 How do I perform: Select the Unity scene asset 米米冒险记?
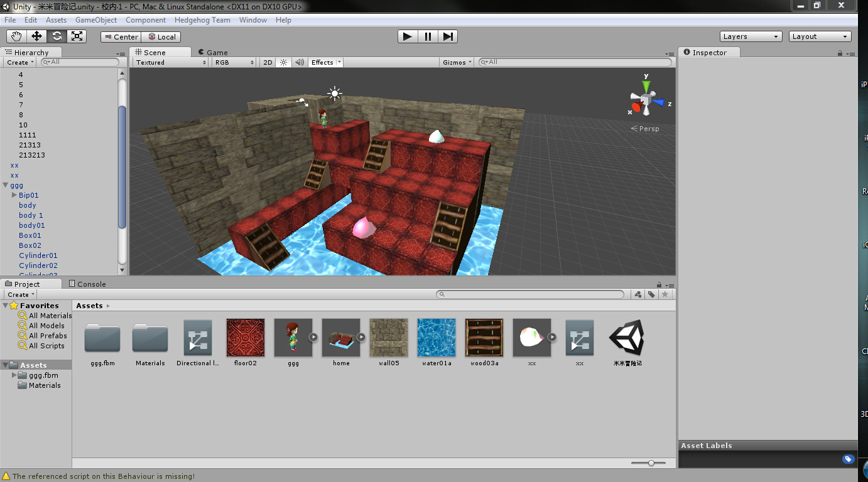627,343
